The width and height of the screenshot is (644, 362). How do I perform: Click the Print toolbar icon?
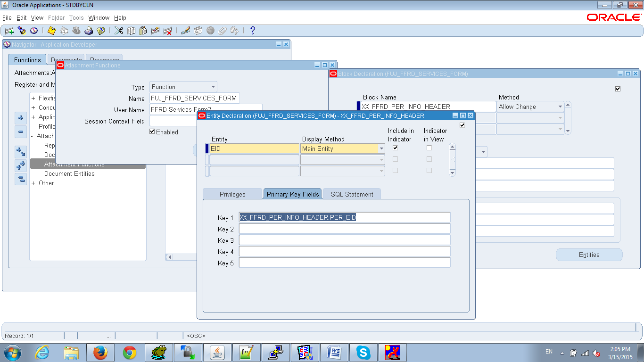[x=89, y=31]
